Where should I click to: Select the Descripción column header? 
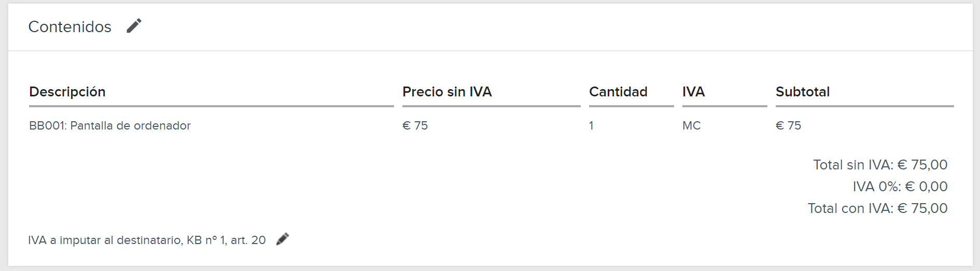coord(67,92)
